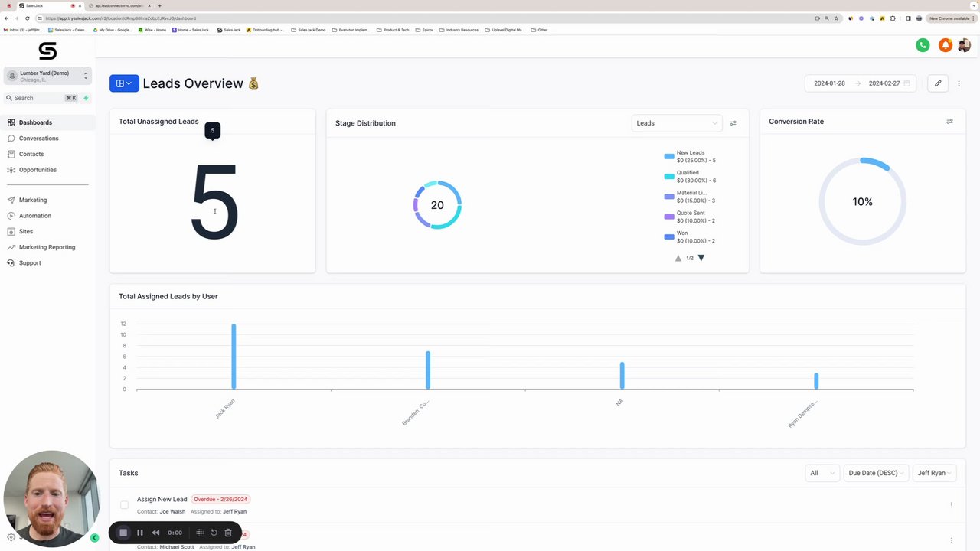980x551 pixels.
Task: Collapse camera bubble with green arrow
Action: point(95,538)
